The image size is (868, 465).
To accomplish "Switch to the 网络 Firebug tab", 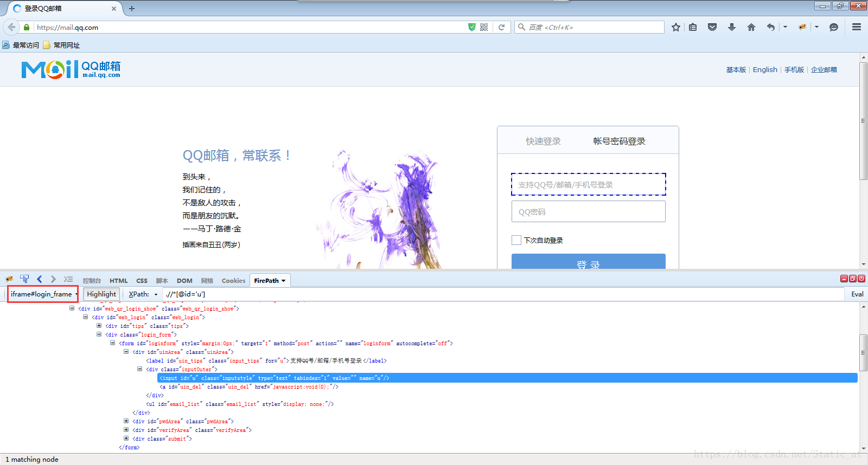I will [x=207, y=281].
